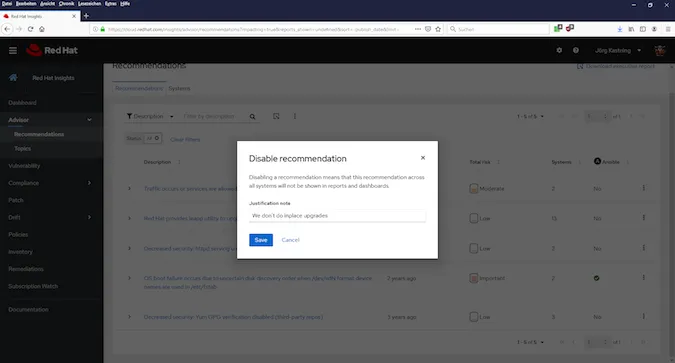The width and height of the screenshot is (675, 363).
Task: Click the export icon in toolbar
Action: pos(276,116)
